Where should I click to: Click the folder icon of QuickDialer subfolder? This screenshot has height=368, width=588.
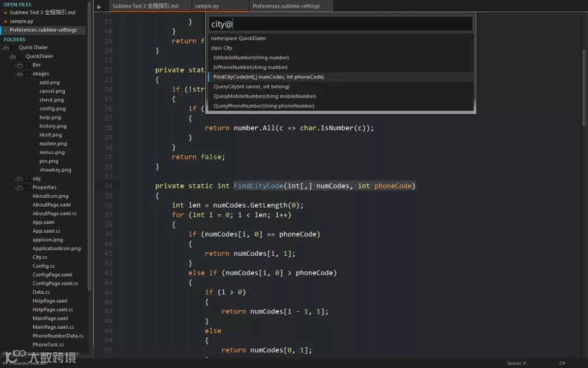21,56
